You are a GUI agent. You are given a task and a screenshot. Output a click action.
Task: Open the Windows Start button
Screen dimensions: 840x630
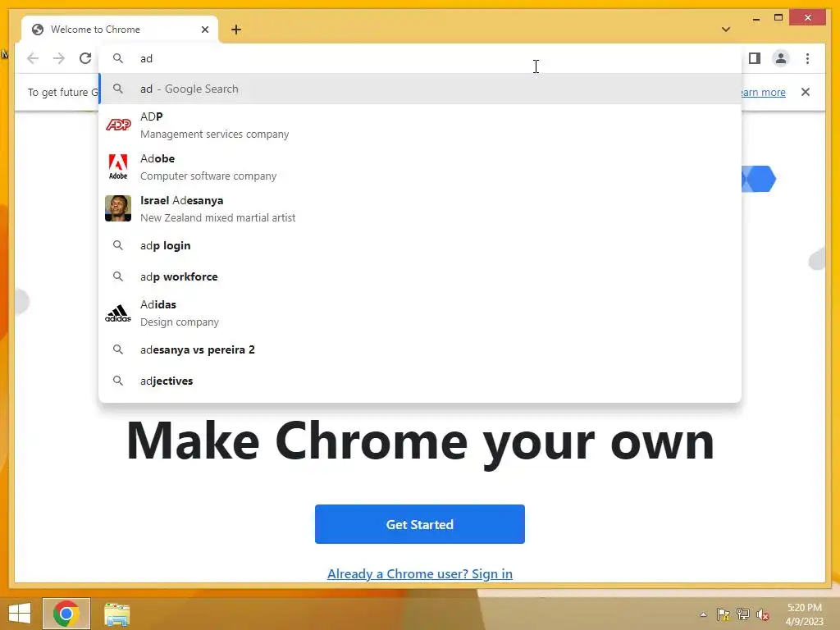pyautogui.click(x=20, y=614)
